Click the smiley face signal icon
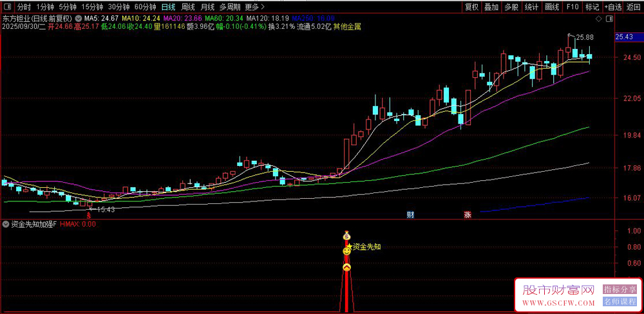The image size is (644, 314). click(x=346, y=251)
